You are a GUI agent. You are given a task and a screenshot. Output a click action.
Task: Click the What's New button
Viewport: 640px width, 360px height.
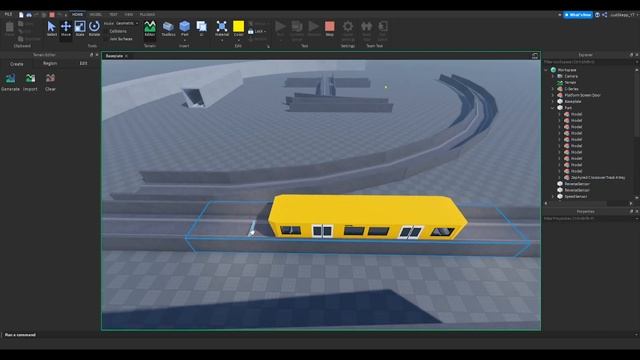pos(578,15)
